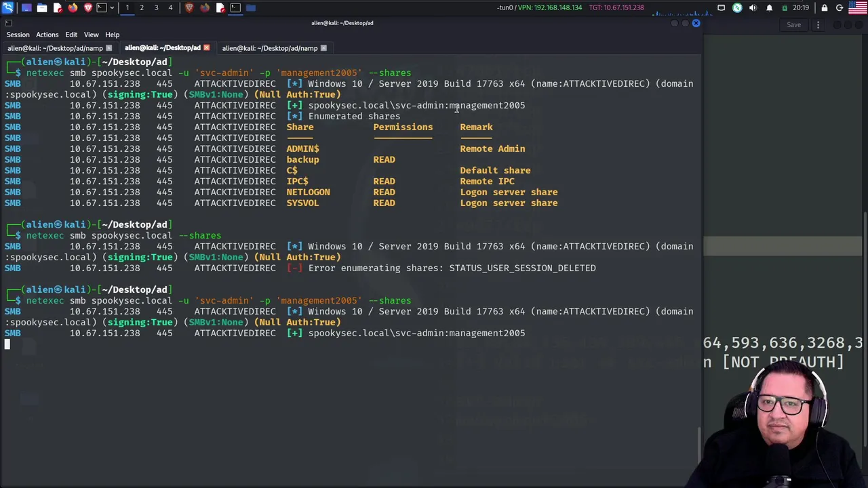
Task: Click Save button in background editor window
Action: click(x=793, y=25)
